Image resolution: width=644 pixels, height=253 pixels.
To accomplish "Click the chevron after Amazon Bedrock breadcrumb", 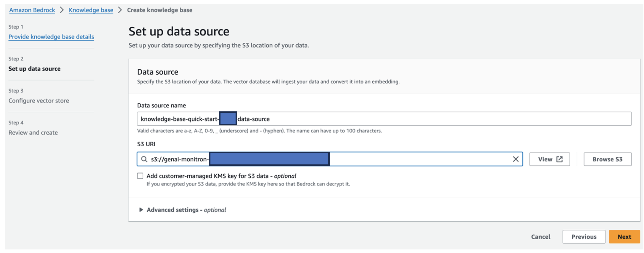I will pos(62,10).
